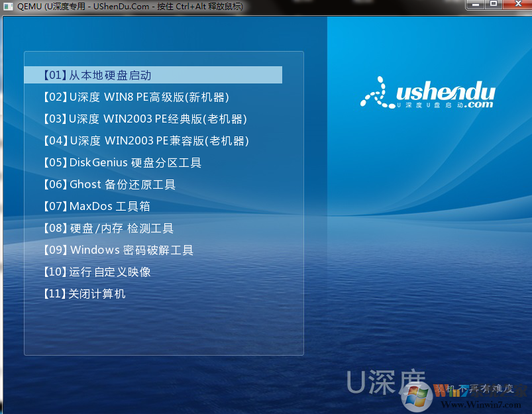
Task: Open 07 MaxDos 工具箱
Action: pos(96,206)
